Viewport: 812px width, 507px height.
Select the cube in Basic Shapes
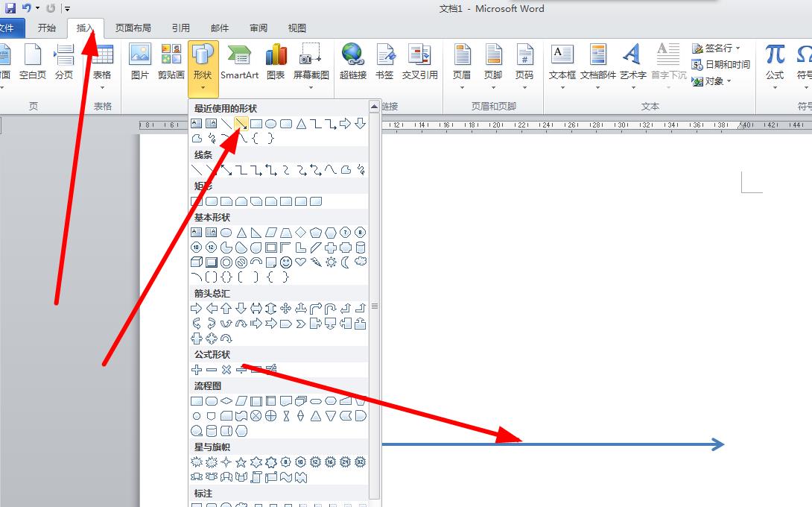click(x=196, y=262)
